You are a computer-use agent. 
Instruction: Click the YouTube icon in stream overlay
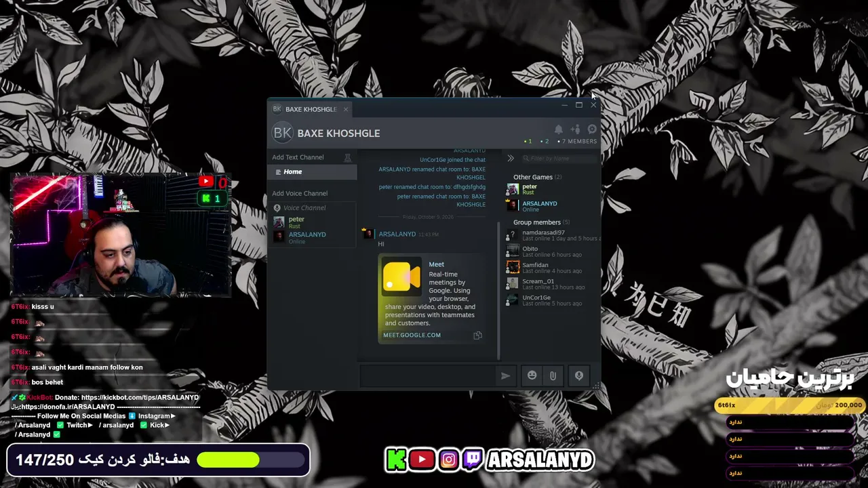click(x=421, y=460)
